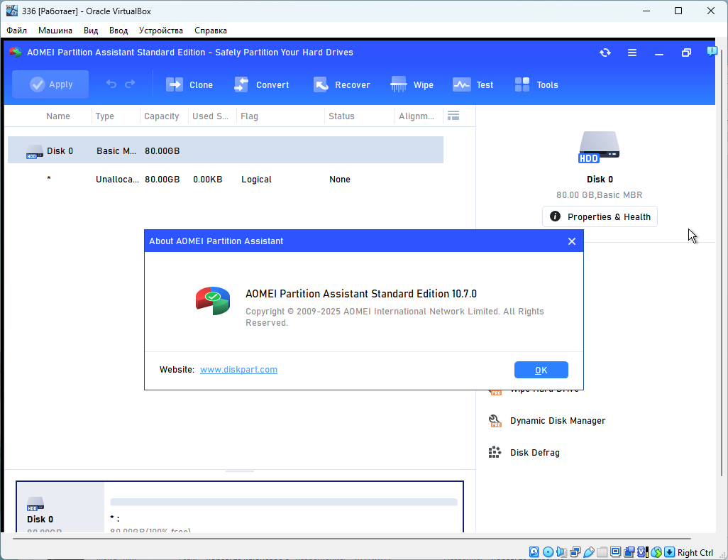
Task: Open Dynamic Disk Manager
Action: pyautogui.click(x=558, y=421)
